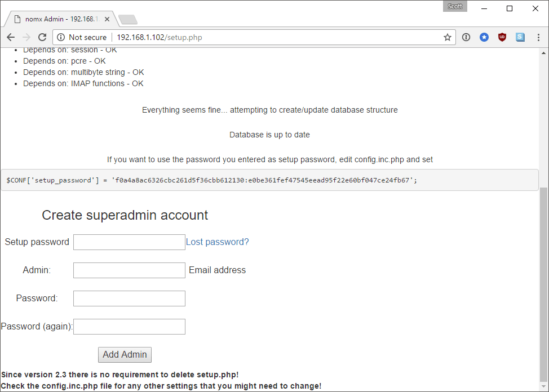
Task: Open the Lost password? link
Action: (x=217, y=242)
